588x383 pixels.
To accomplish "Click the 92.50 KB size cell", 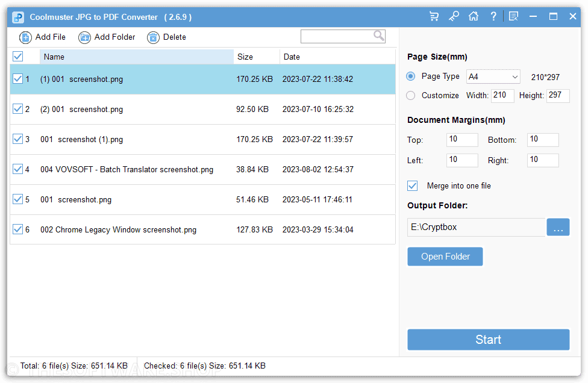I will point(252,109).
